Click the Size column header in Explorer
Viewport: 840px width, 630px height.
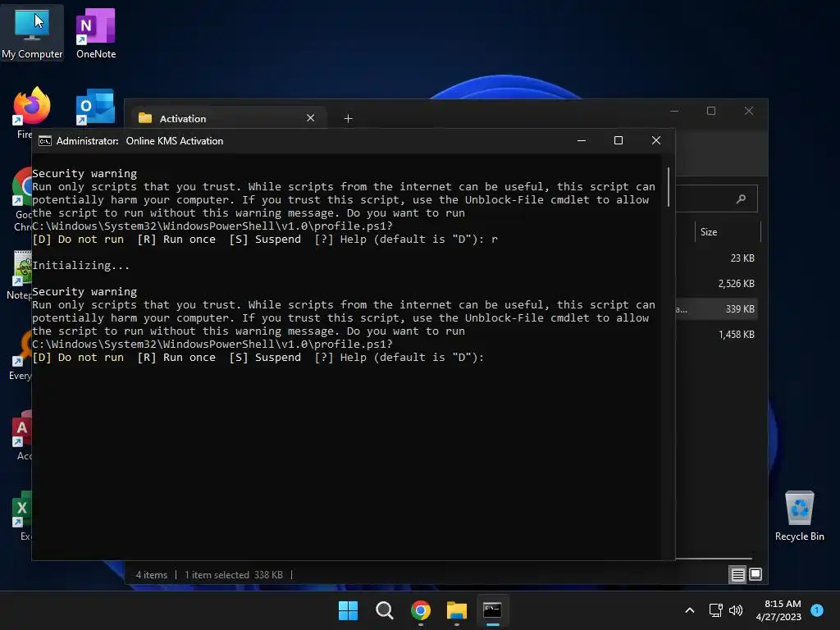point(727,232)
